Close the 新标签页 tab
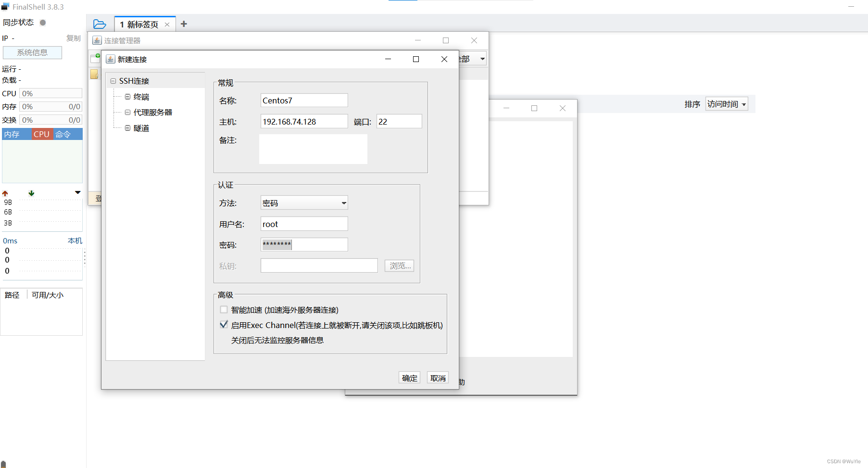Viewport: 868px width, 468px height. pyautogui.click(x=167, y=25)
